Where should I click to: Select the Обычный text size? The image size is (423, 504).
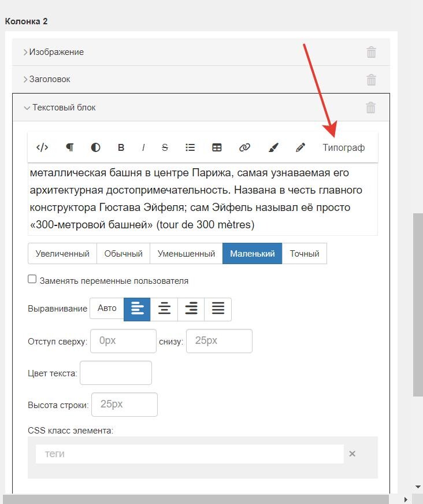(x=124, y=254)
